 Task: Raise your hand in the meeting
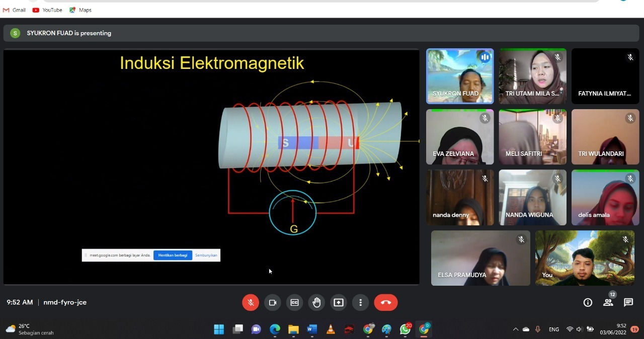click(x=316, y=302)
